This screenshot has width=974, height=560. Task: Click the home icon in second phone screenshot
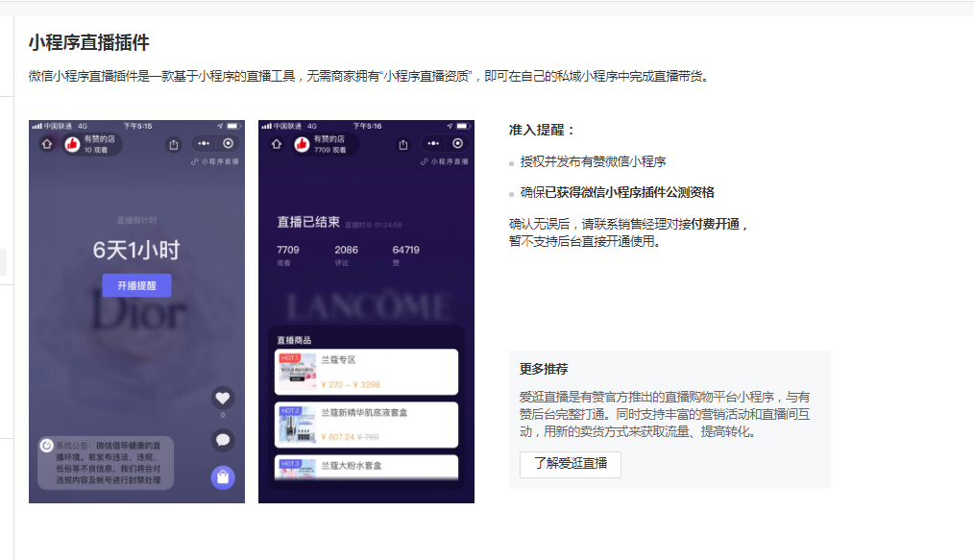[277, 144]
